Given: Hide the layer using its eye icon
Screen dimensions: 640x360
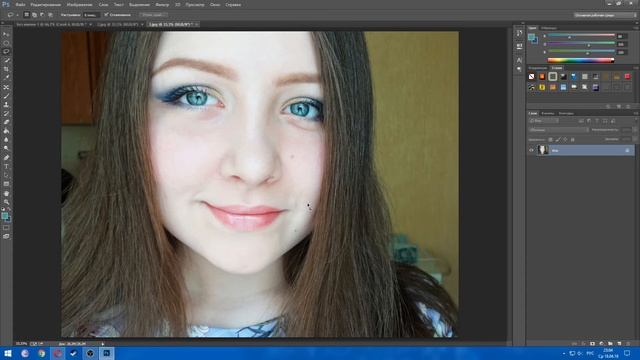Looking at the screenshot, I should tap(531, 150).
